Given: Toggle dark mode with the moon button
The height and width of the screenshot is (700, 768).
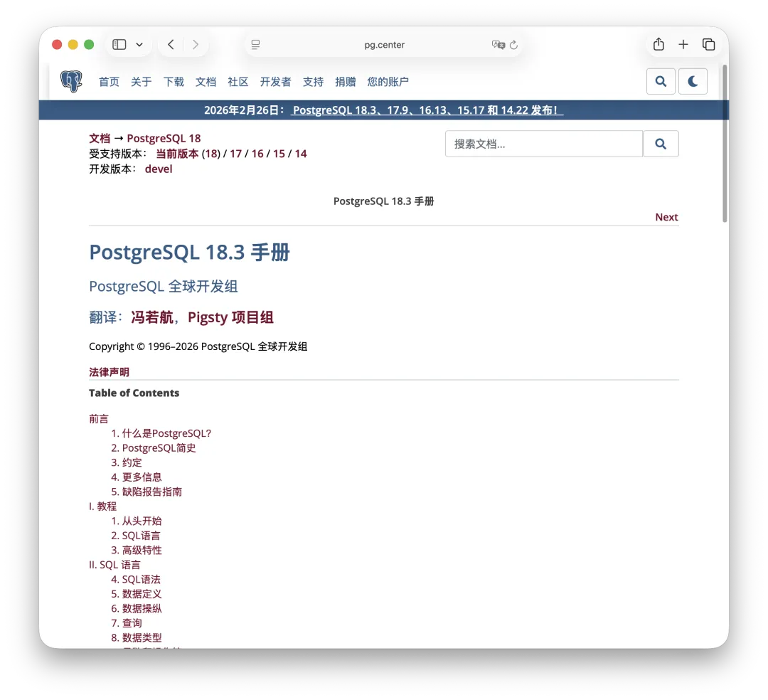Looking at the screenshot, I should [693, 81].
